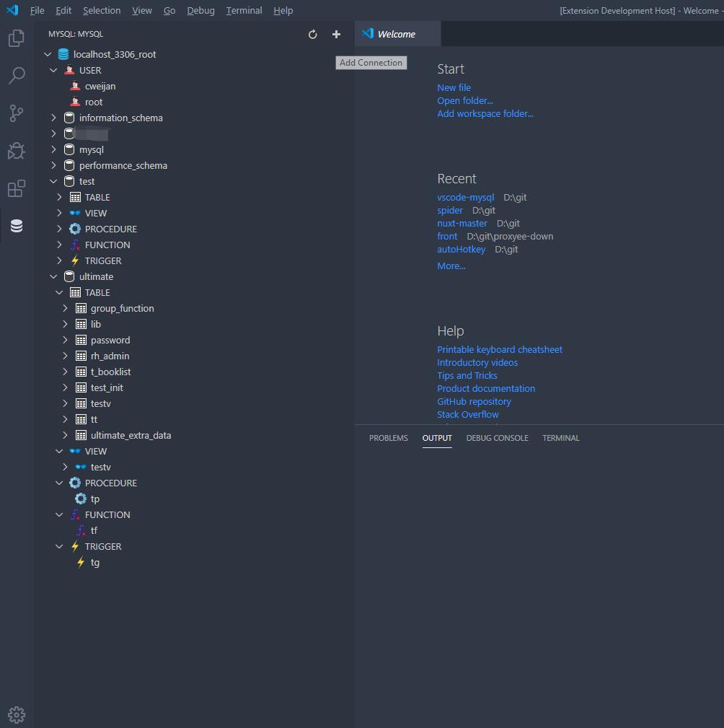Select the testv table under ultimate TABLE
This screenshot has width=724, height=728.
coord(194,403)
